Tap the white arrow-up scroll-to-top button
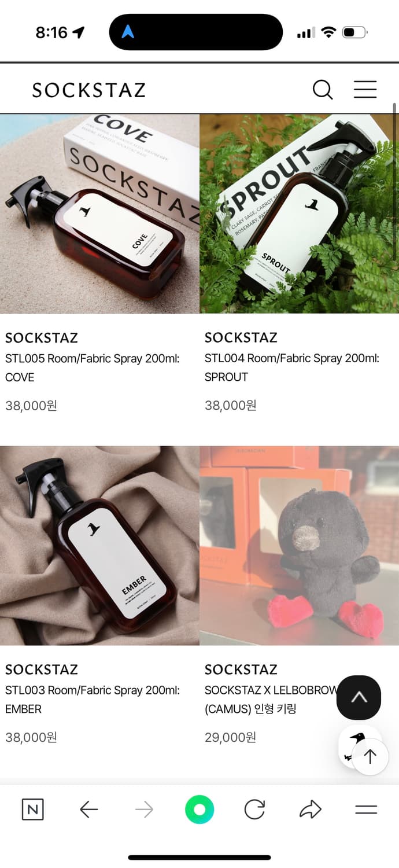399x868 pixels. click(x=370, y=756)
